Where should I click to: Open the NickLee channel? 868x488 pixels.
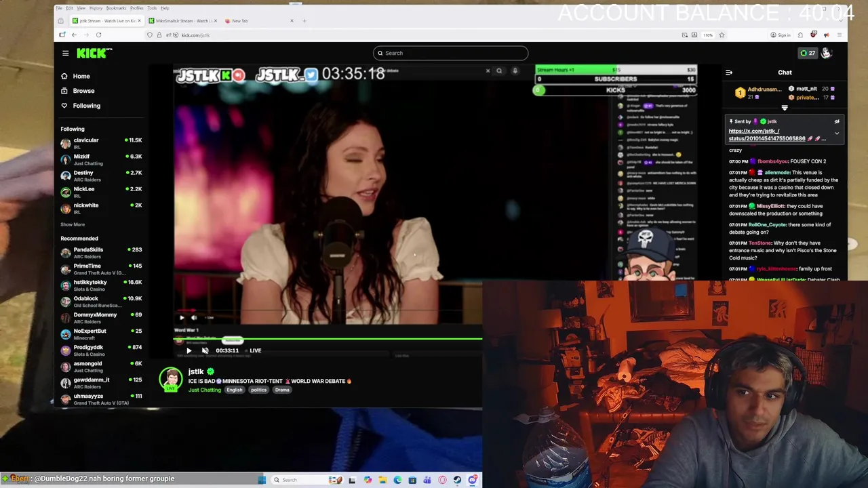pos(101,192)
